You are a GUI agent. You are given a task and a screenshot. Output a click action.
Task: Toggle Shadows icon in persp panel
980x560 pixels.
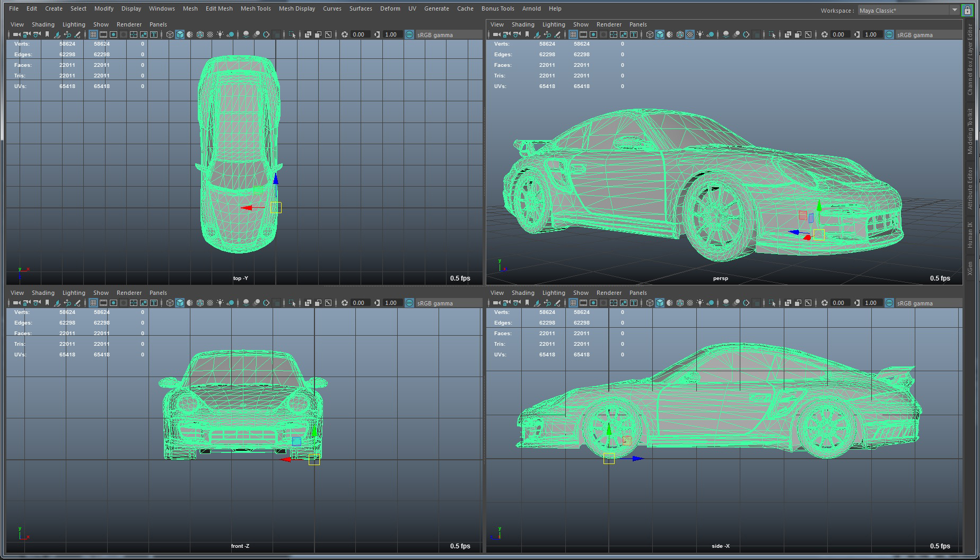[x=710, y=34]
